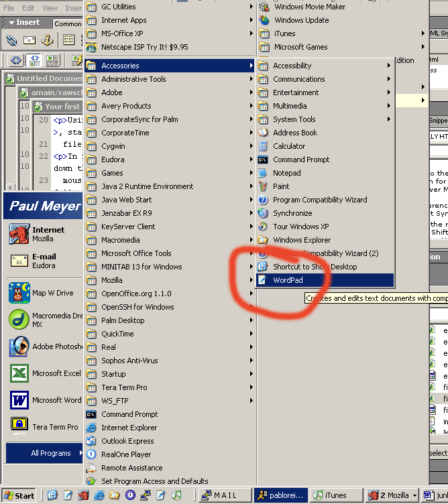Click the Synchronize icon
Image resolution: width=448 pixels, height=504 pixels.
pyautogui.click(x=263, y=213)
